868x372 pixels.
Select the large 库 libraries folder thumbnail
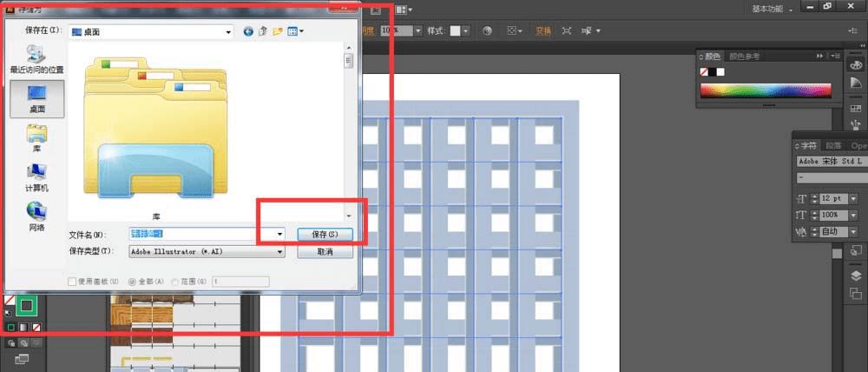(x=155, y=128)
